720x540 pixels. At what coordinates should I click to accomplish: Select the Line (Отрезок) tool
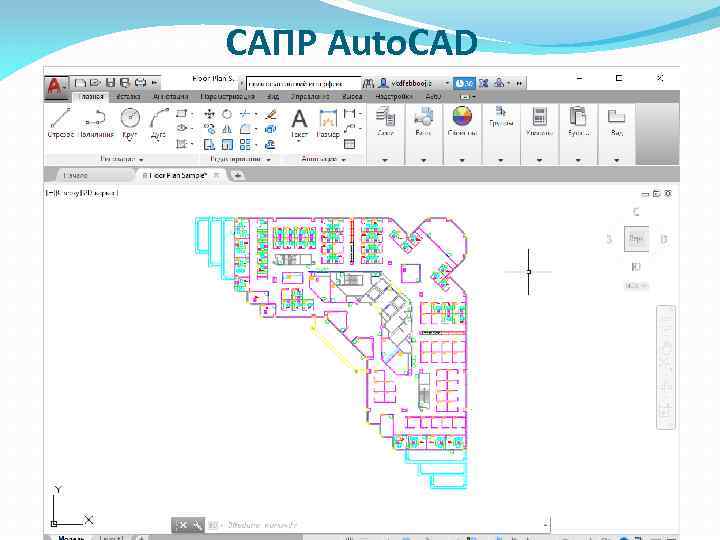61,123
